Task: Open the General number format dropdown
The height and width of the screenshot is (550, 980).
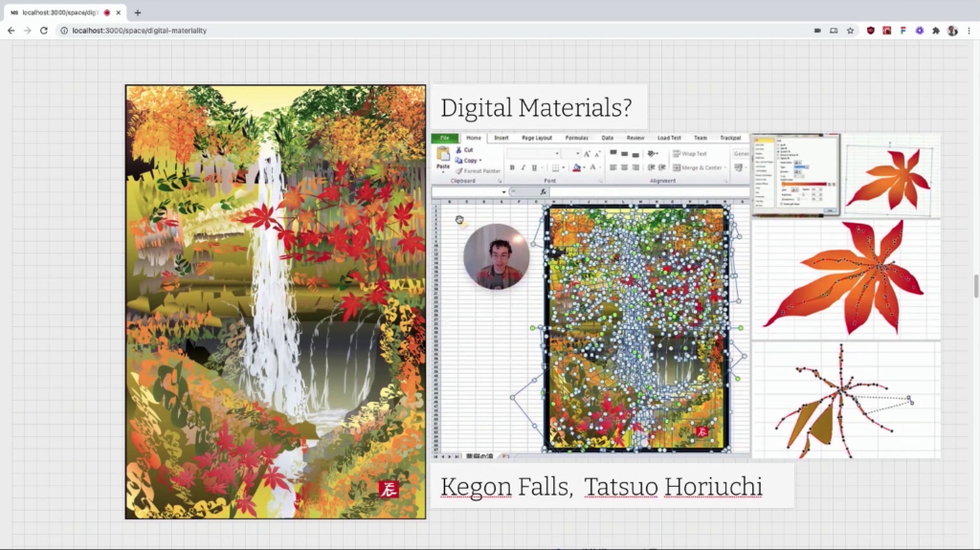Action: (x=742, y=154)
